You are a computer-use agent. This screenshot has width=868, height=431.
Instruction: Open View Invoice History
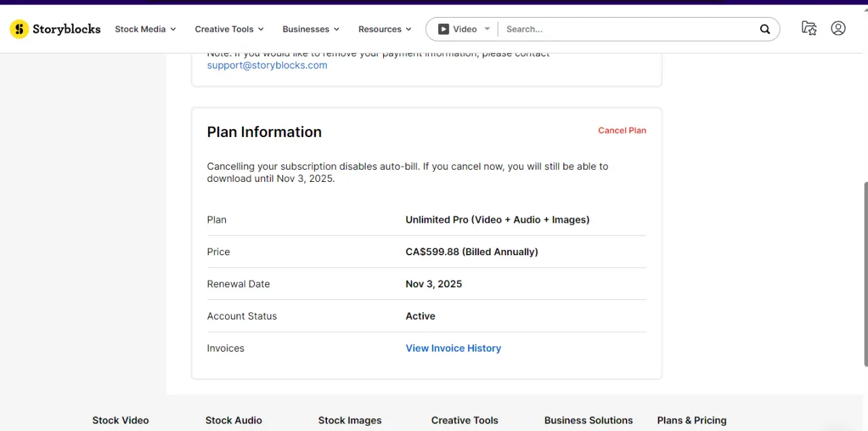pos(453,348)
